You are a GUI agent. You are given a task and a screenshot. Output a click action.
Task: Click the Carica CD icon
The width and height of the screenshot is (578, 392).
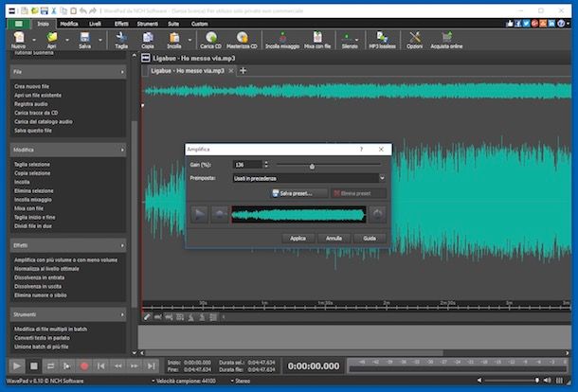tap(211, 40)
